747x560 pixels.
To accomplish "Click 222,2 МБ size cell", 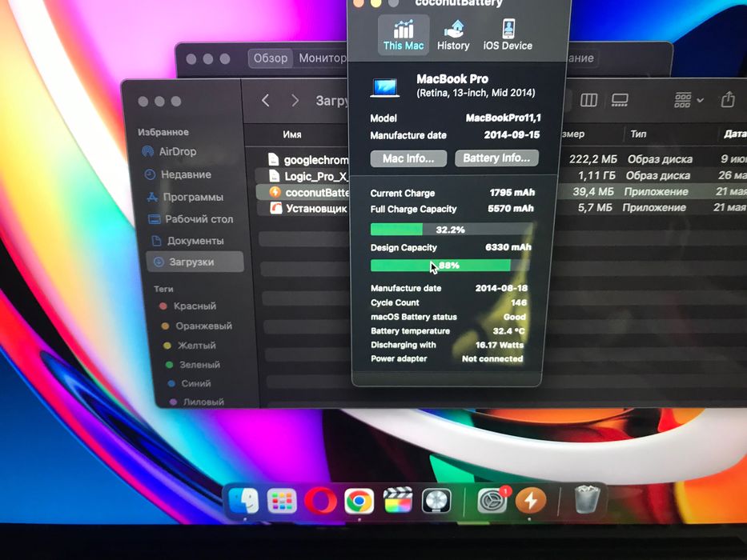I will 592,159.
